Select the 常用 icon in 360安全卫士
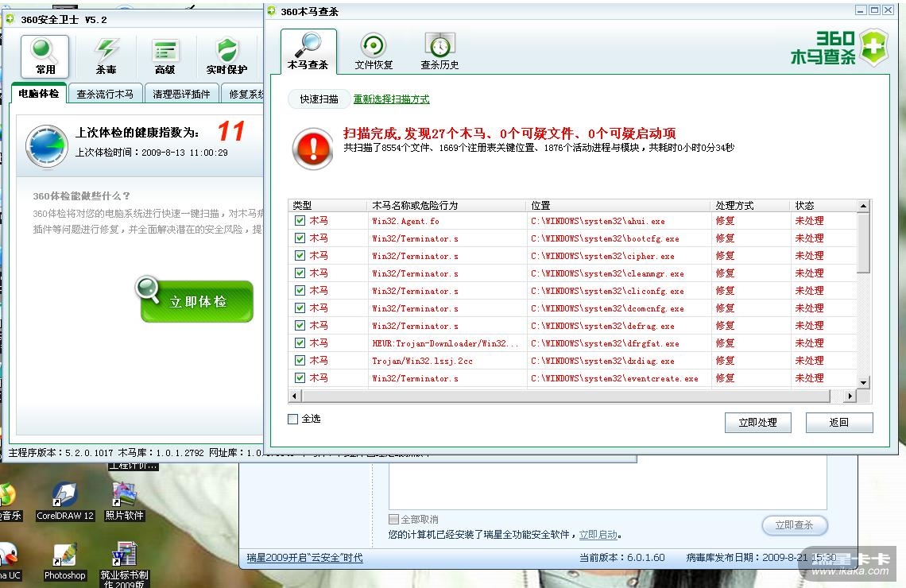The width and height of the screenshot is (906, 588). coord(45,56)
